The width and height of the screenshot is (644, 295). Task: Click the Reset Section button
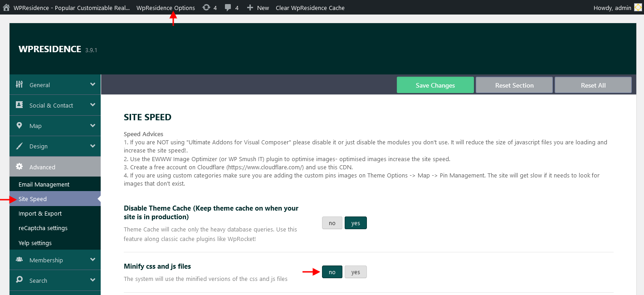click(514, 85)
